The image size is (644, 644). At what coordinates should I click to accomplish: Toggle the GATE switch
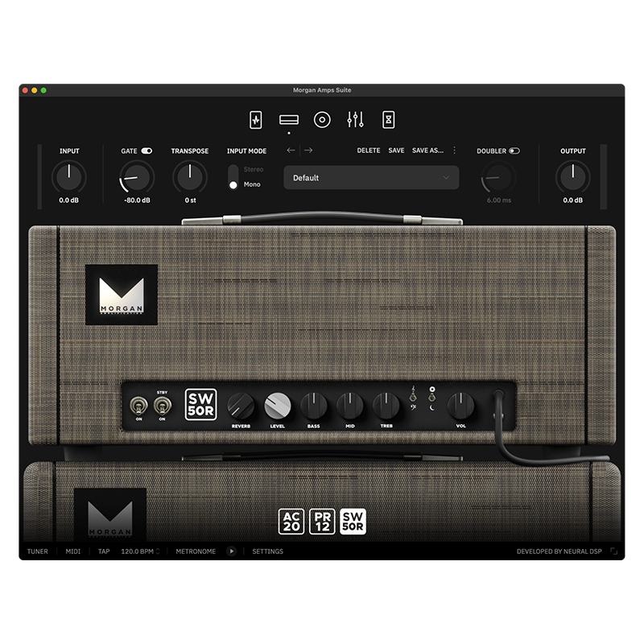pos(147,151)
